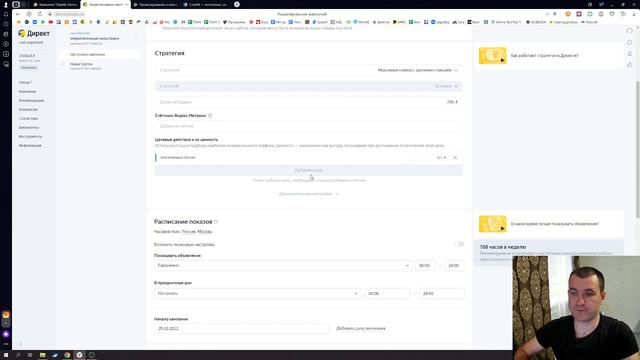This screenshot has width=640, height=360.
Task: Click the campaign start date field 25.02.2022
Action: coord(241,329)
